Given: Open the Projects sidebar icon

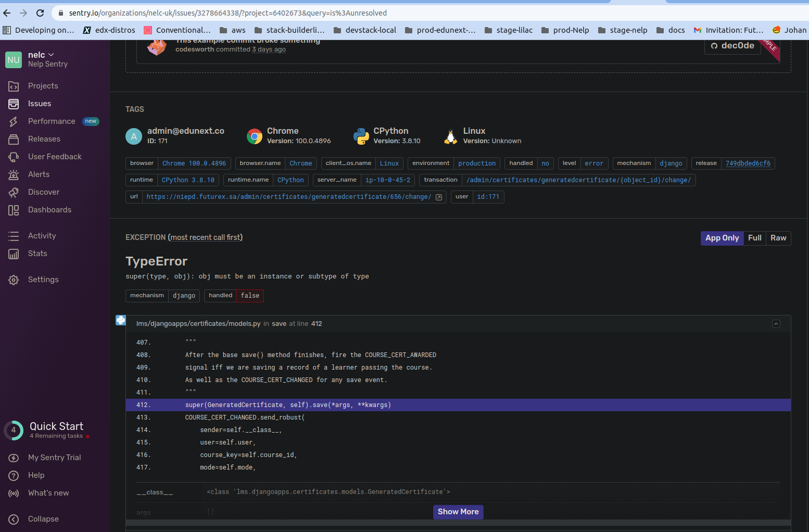Looking at the screenshot, I should [x=14, y=86].
